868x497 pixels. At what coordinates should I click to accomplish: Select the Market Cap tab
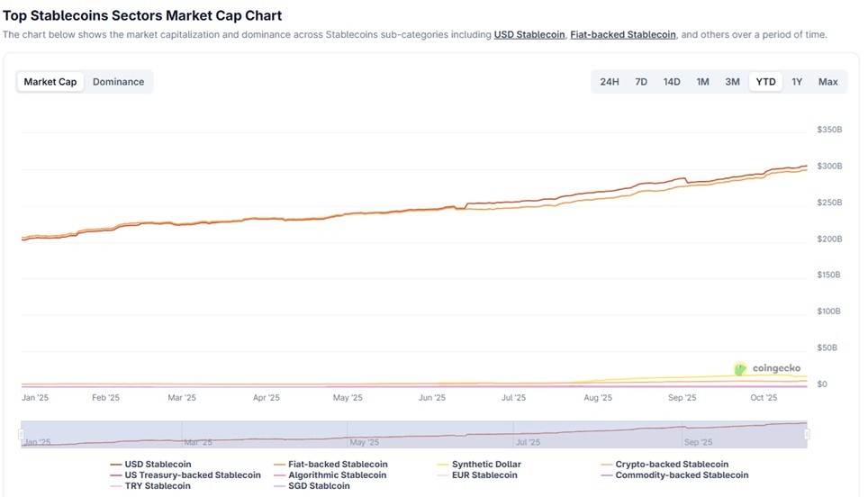(x=50, y=82)
